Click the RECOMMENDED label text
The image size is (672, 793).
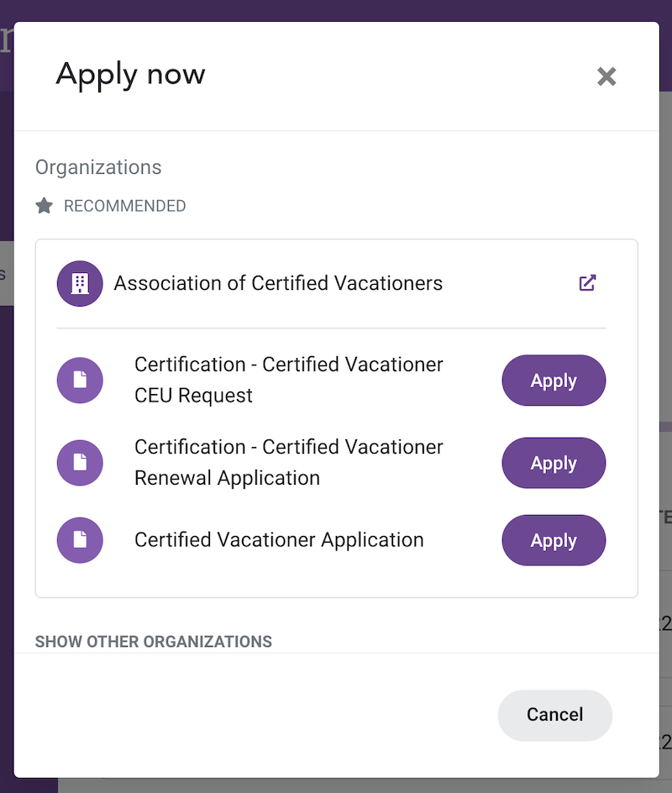click(125, 206)
